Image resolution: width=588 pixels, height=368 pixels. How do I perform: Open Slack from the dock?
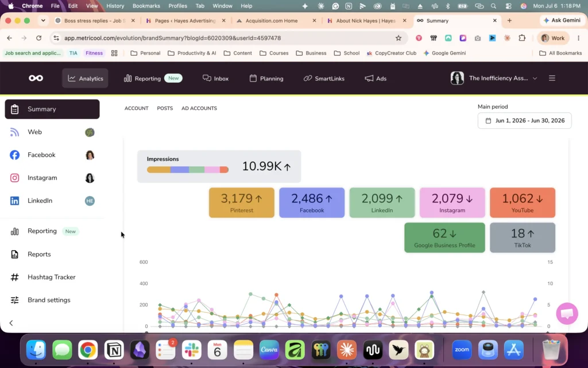[191, 350]
